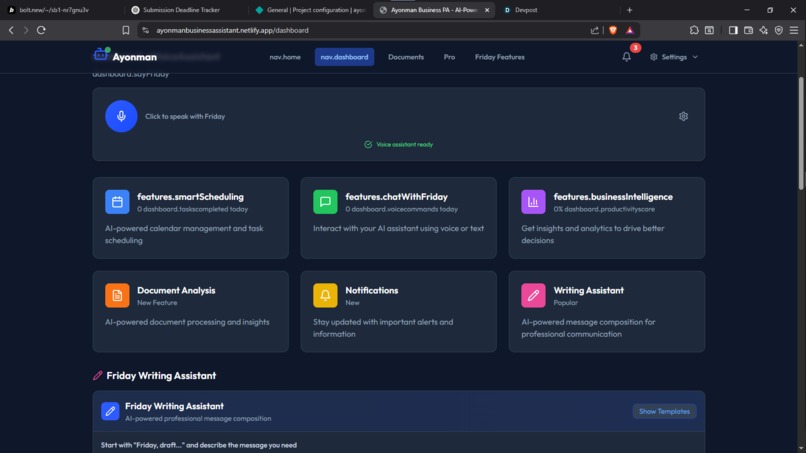Open the Document Analysis card title

click(176, 291)
